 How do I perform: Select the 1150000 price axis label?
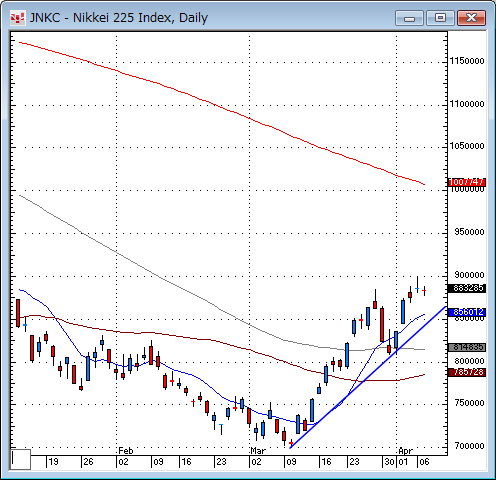(467, 61)
